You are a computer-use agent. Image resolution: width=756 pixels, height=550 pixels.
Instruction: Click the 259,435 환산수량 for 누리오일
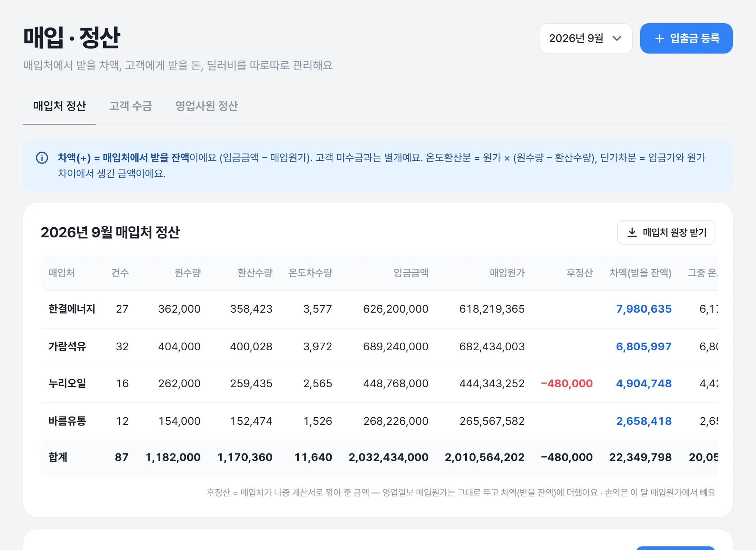click(251, 384)
